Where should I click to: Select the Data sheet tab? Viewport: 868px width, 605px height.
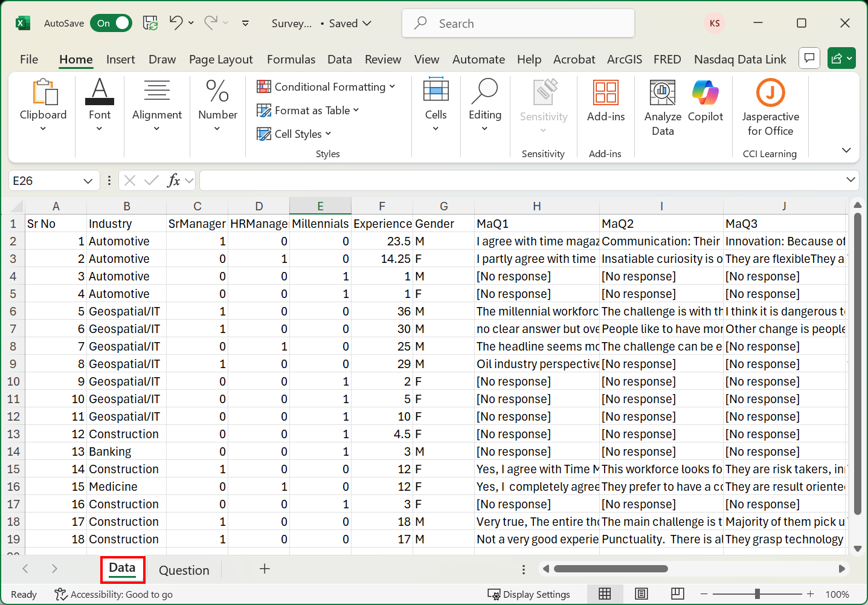coord(122,569)
